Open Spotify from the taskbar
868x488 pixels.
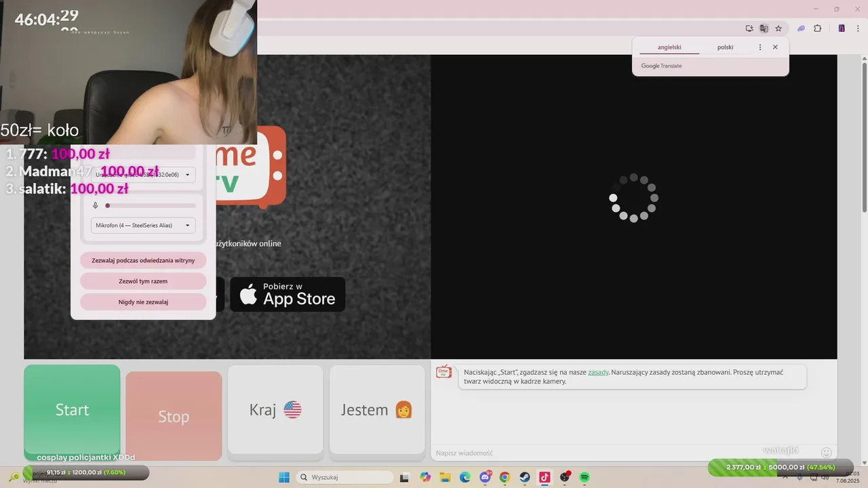click(585, 477)
